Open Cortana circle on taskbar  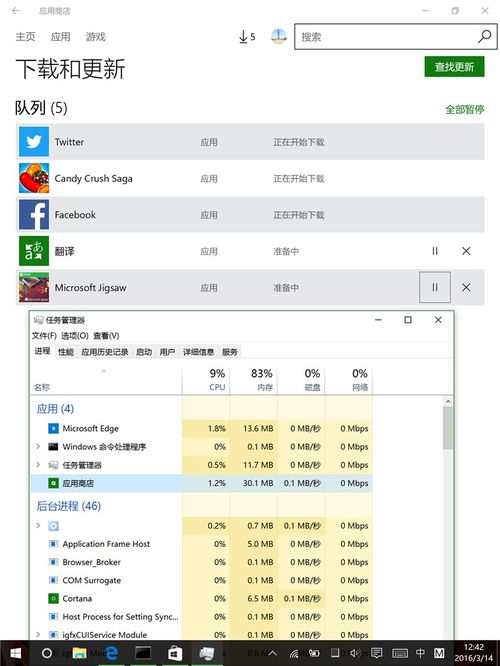tap(47, 653)
